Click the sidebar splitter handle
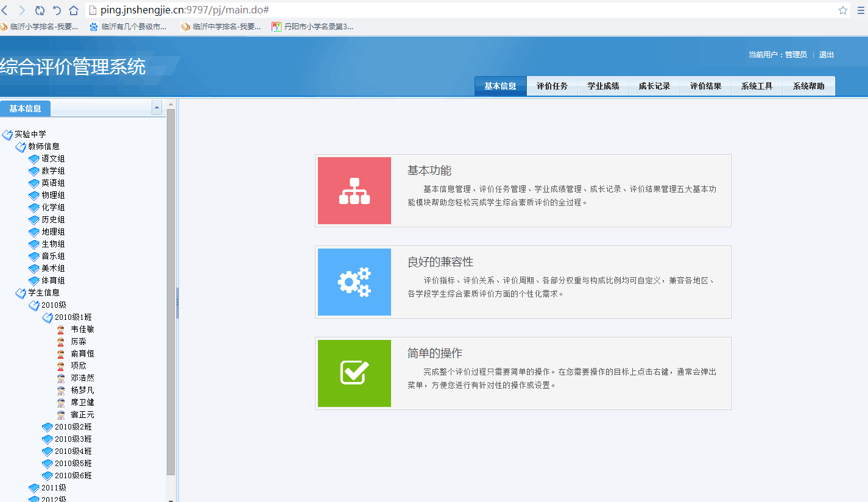 (x=177, y=303)
